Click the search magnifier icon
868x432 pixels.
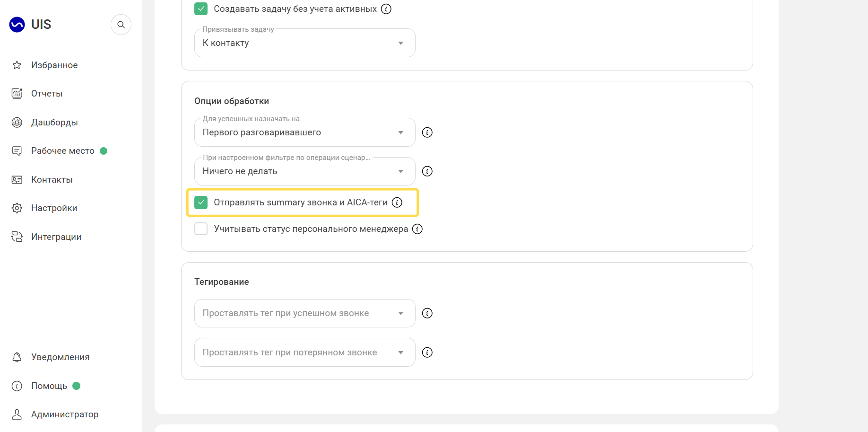coord(121,25)
